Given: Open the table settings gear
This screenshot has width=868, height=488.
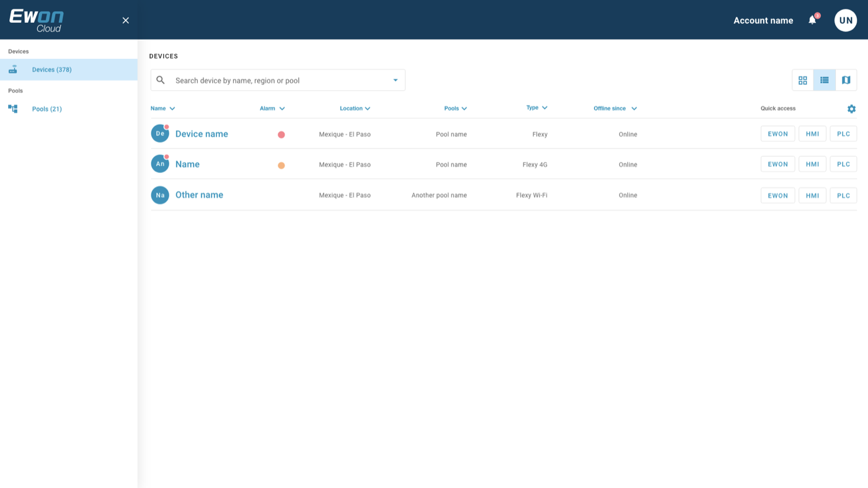Looking at the screenshot, I should 851,109.
